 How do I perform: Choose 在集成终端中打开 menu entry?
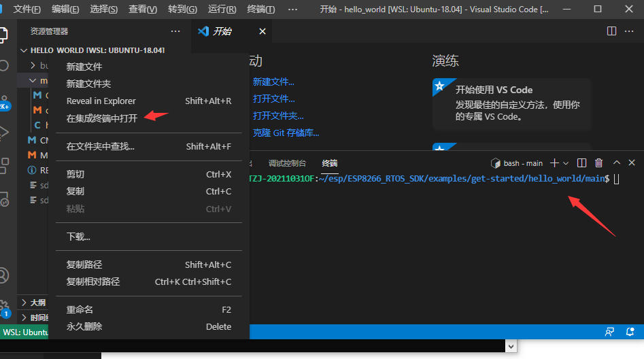[149, 118]
